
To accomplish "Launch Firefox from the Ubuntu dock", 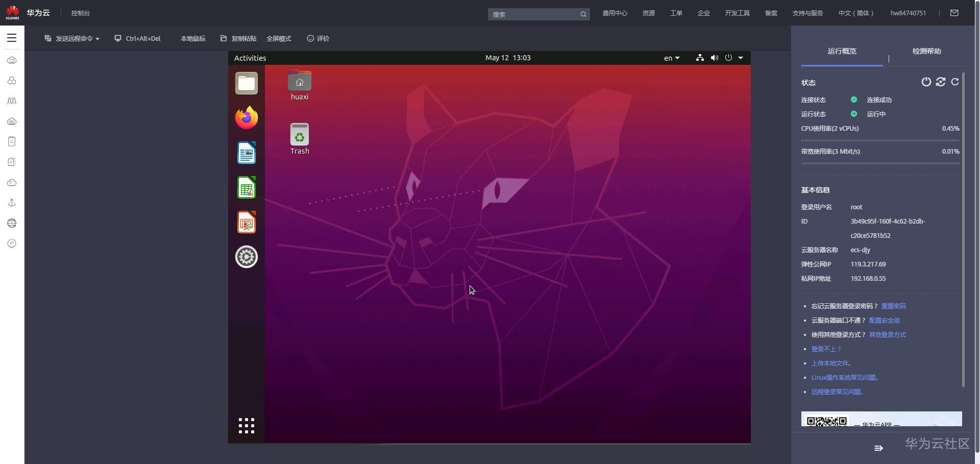I will [x=247, y=118].
